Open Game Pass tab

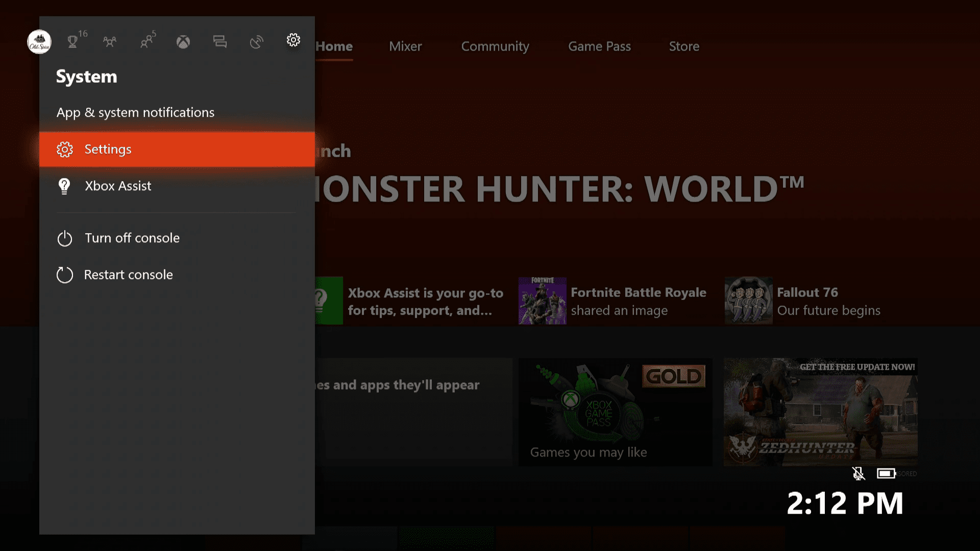[599, 46]
